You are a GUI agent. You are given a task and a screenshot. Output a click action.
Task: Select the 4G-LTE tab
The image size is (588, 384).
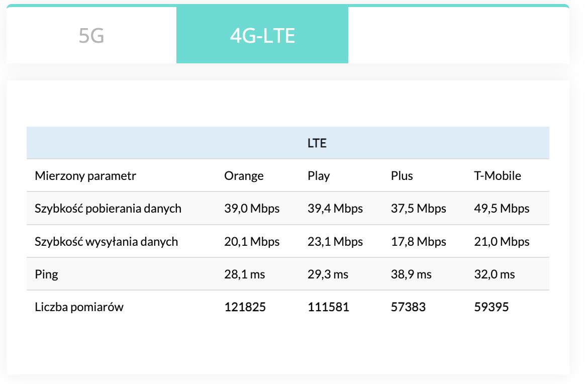click(262, 35)
